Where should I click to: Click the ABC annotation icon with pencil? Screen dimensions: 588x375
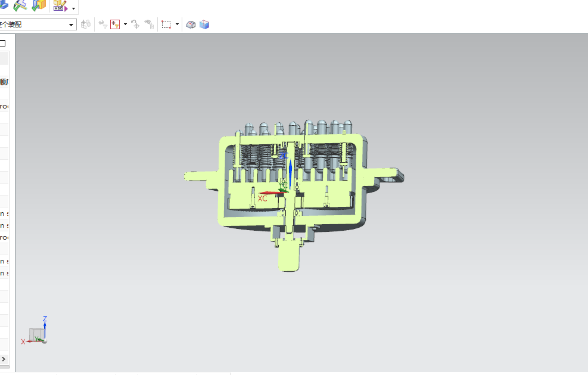coord(60,6)
